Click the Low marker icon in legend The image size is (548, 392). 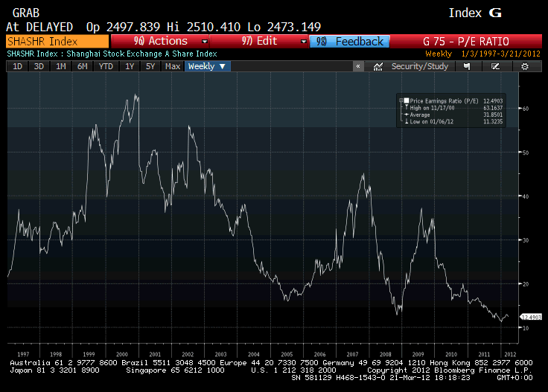coord(407,121)
